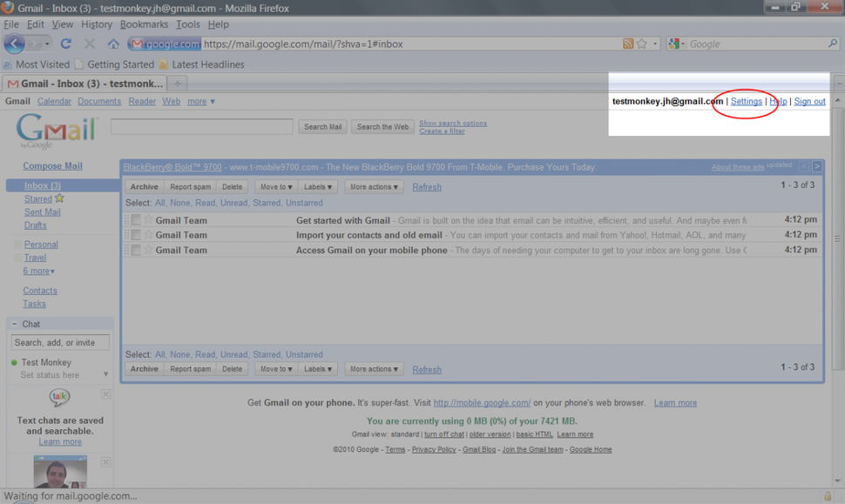
Task: Click the Search Mail button
Action: point(322,126)
